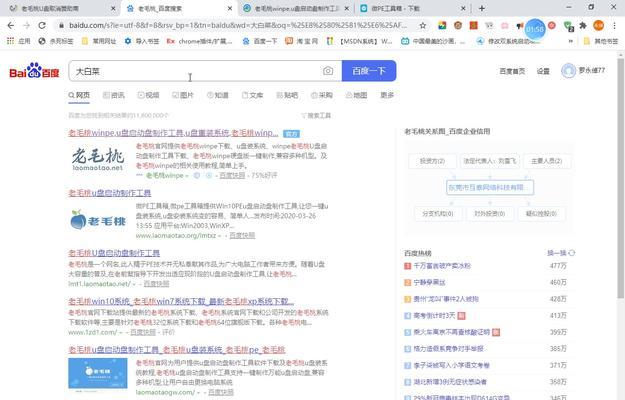The width and height of the screenshot is (625, 400).
Task: Open the 搜索工具 filter
Action: coord(316,116)
